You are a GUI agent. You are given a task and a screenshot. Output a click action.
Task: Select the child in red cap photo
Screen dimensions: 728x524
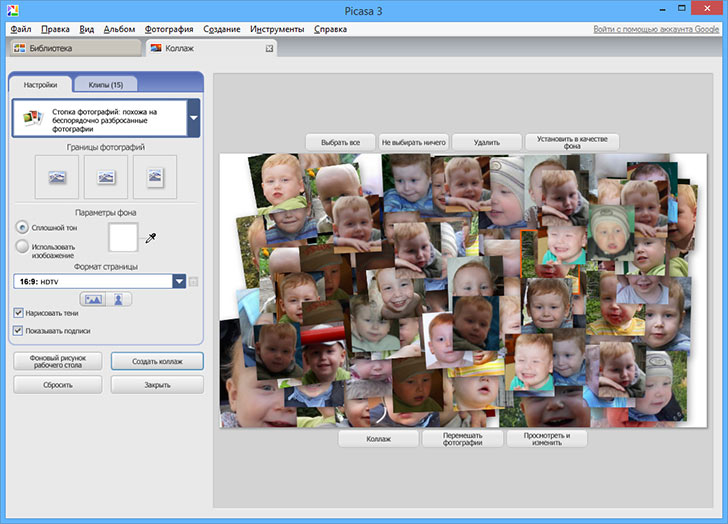click(325, 355)
